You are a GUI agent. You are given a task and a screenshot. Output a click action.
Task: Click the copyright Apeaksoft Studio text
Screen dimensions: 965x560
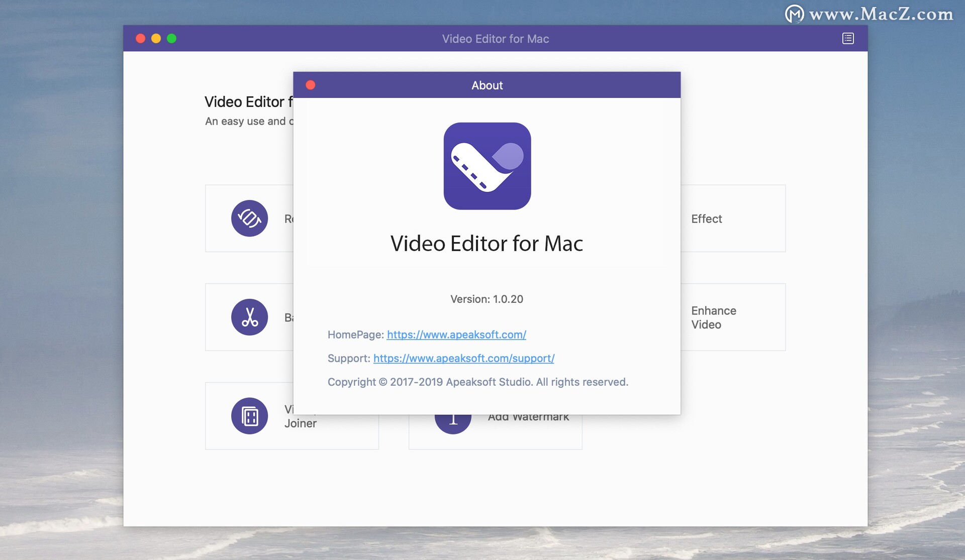477,382
